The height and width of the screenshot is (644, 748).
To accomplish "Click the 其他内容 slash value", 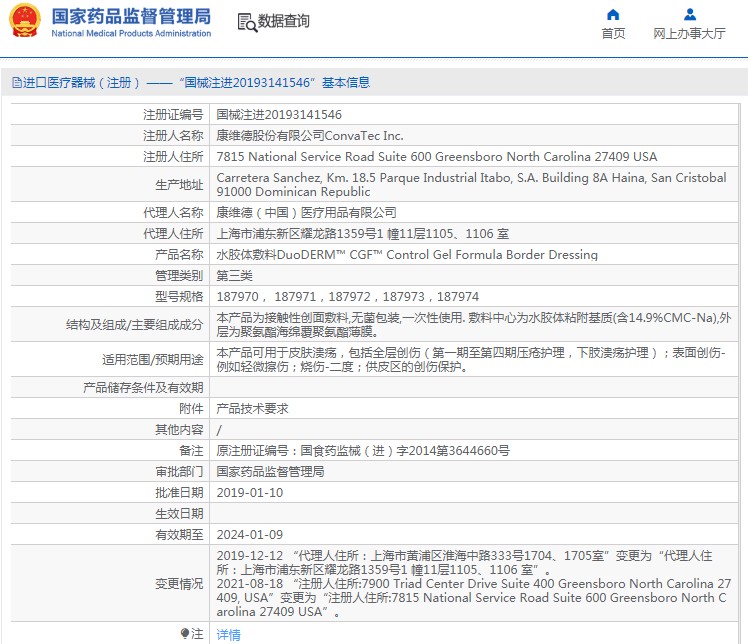I will tap(219, 430).
